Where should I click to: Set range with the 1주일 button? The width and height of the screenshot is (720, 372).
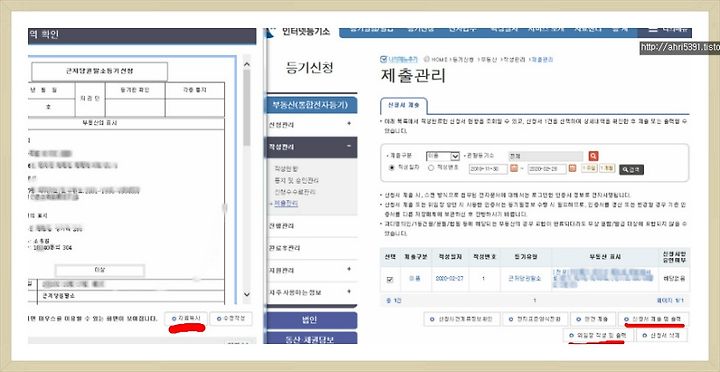(589, 169)
